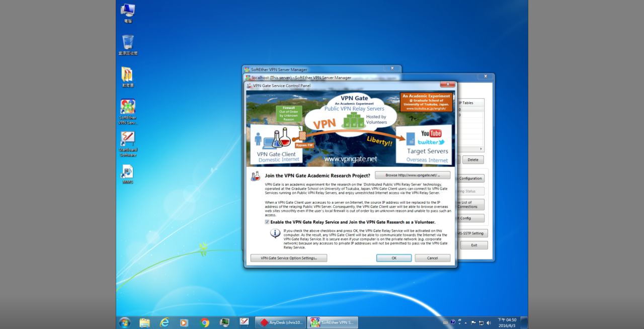Click the taskbar clock showing 04:50

(x=507, y=322)
